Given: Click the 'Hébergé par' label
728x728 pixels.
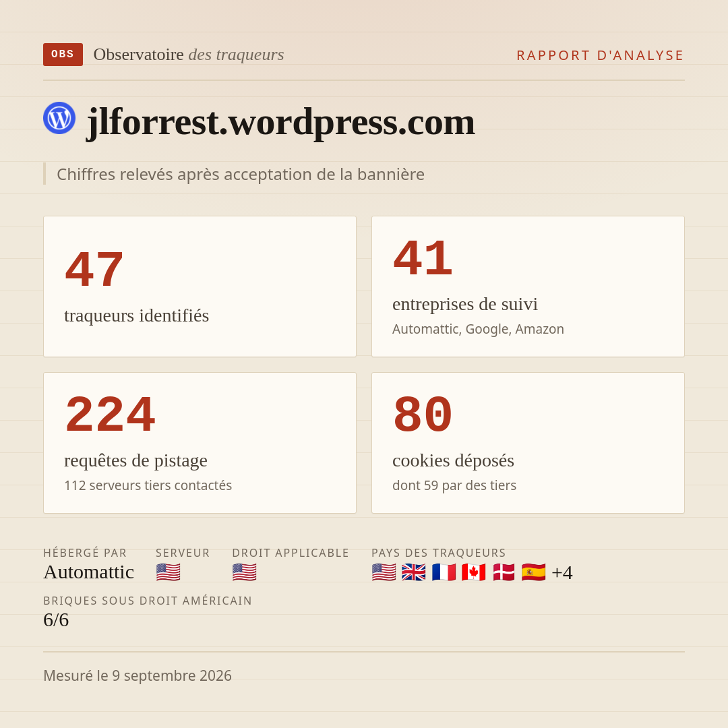Looking at the screenshot, I should click(x=85, y=553).
